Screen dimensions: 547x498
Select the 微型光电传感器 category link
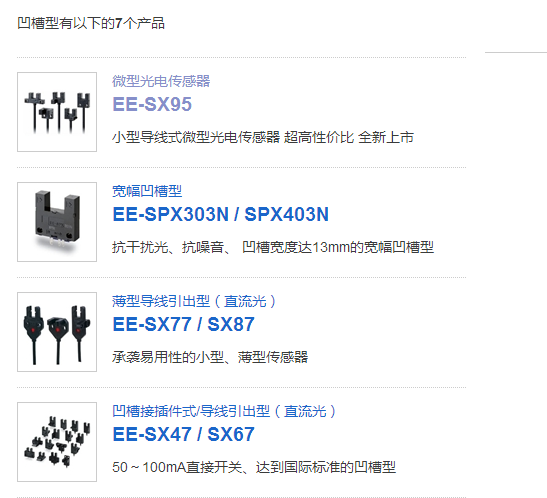coord(161,81)
